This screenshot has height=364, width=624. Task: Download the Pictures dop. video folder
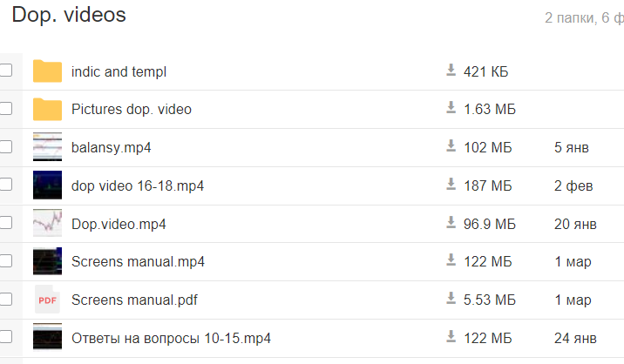point(451,108)
